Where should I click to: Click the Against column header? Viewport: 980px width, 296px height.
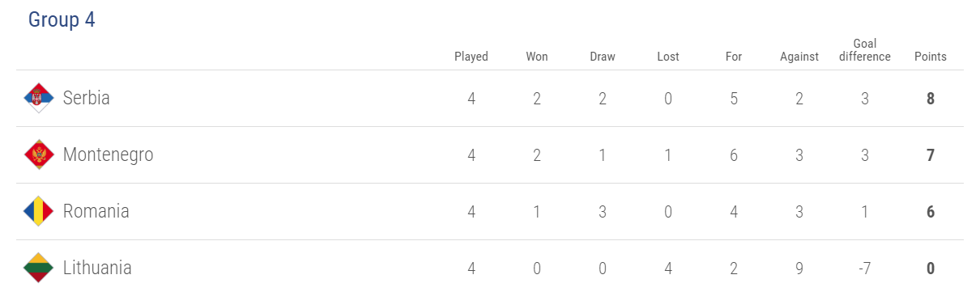coord(799,57)
